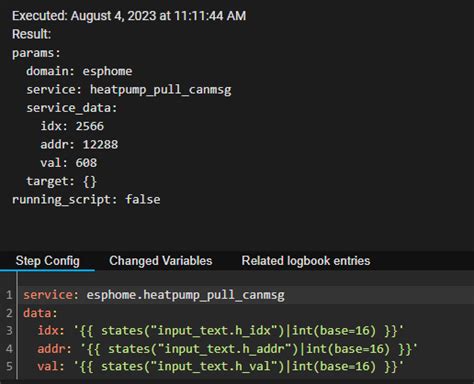Click line number 4 in the editor gutter

tap(9, 349)
